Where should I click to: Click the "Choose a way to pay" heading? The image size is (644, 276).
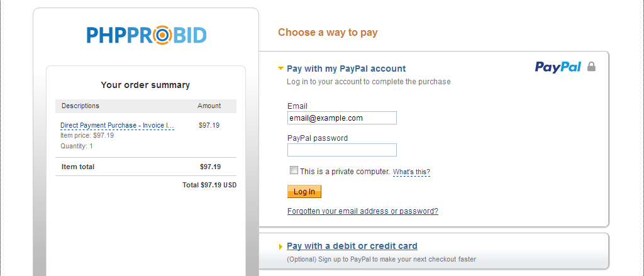point(328,32)
